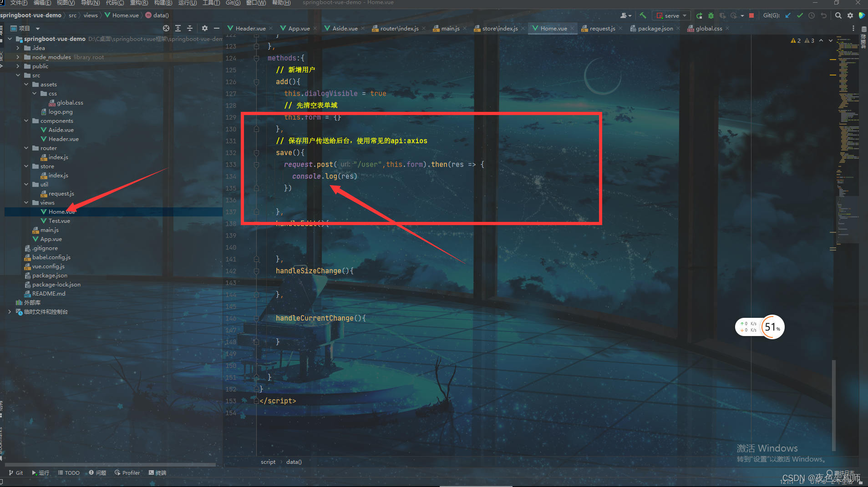Expand the scratch files and consoles node
Screen dimensions: 868x487
(10, 311)
